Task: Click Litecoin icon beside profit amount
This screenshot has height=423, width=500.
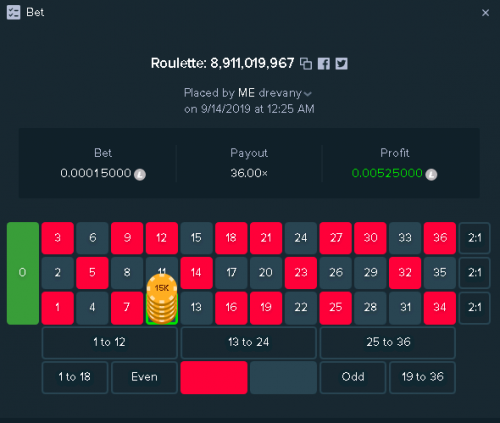Action: pyautogui.click(x=431, y=174)
